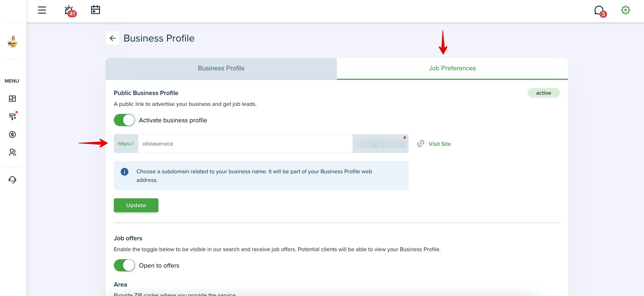Viewport: 644px width, 296px height.
Task: Open the hamburger menu icon
Action: [42, 10]
